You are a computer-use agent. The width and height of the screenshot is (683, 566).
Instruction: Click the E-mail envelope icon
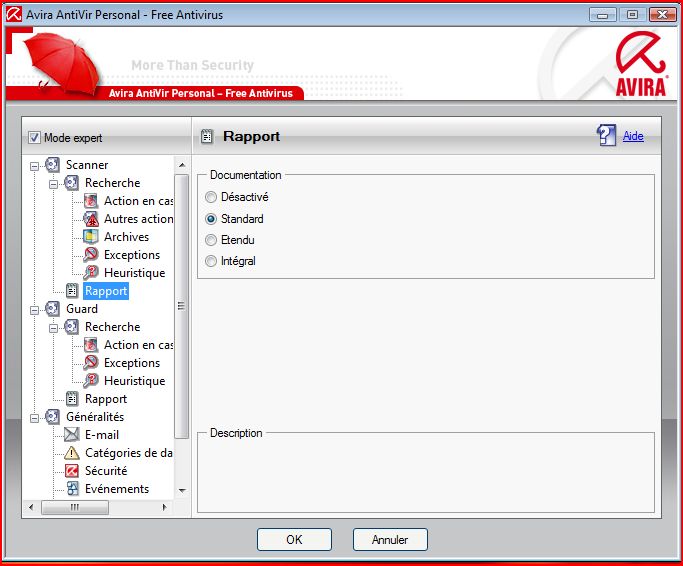[71, 434]
